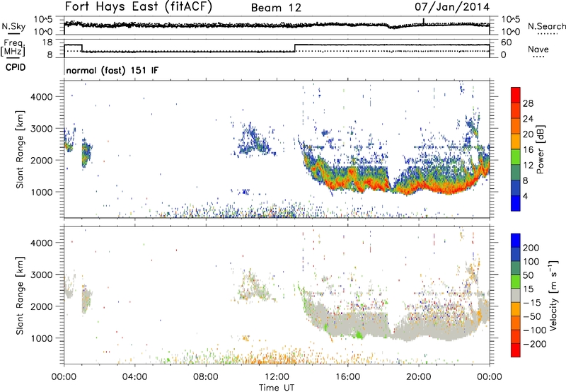Click the '16' tick on power colorbar
This screenshot has height=392, width=566.
(528, 150)
